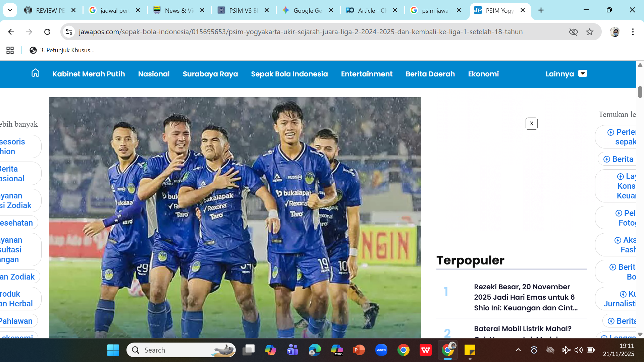This screenshot has height=362, width=644.
Task: Open Sepak Bola Indonesia section
Action: [289, 74]
